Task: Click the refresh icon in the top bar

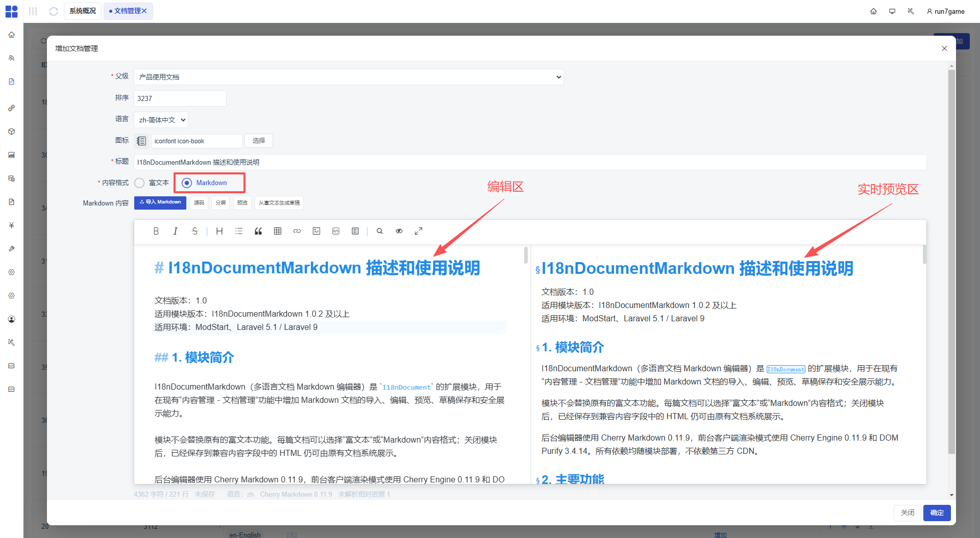Action: click(x=54, y=11)
